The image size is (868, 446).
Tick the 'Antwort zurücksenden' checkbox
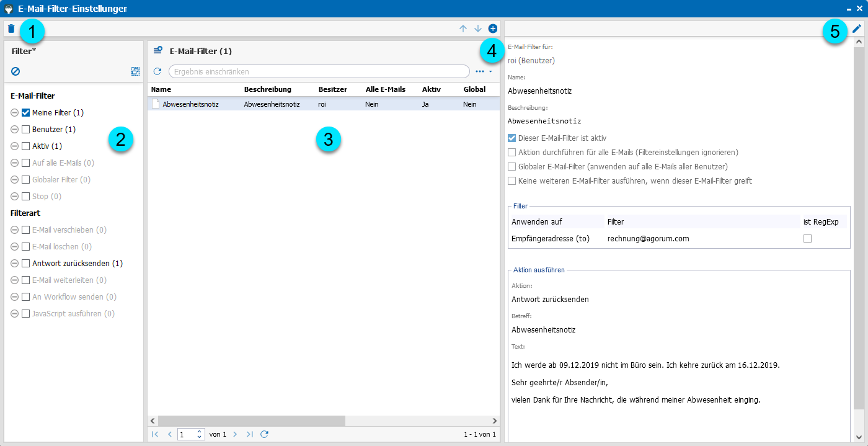click(x=26, y=264)
